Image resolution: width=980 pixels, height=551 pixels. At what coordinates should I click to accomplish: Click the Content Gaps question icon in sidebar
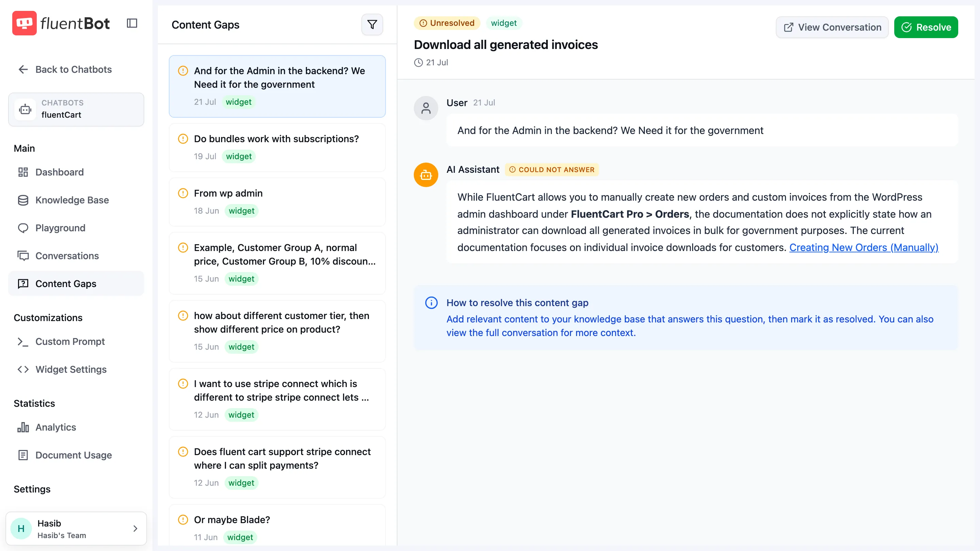tap(23, 283)
